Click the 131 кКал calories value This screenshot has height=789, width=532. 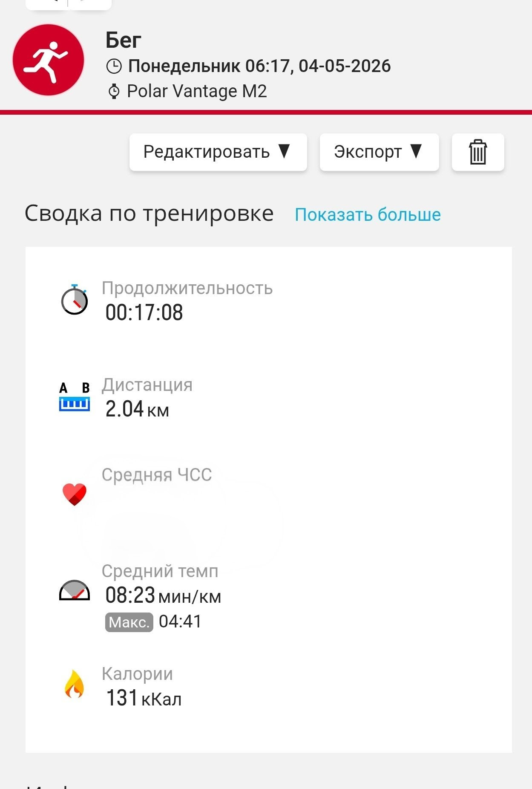pyautogui.click(x=144, y=698)
